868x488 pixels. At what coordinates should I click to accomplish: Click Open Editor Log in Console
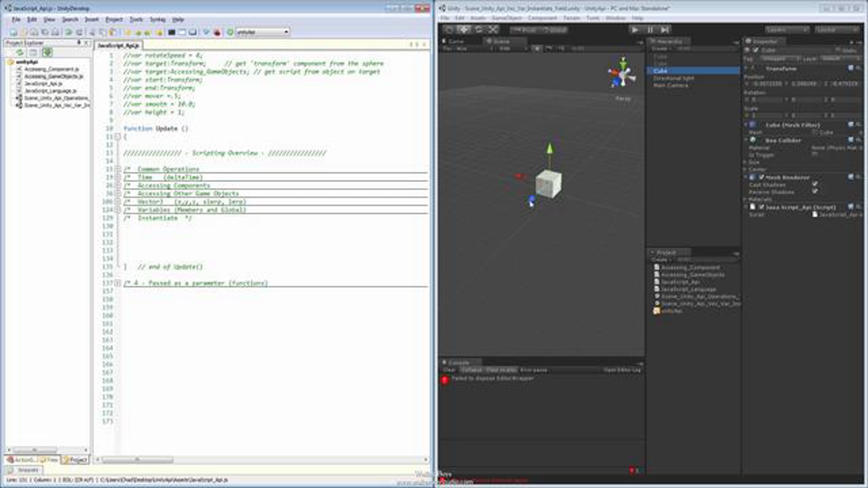click(x=622, y=370)
